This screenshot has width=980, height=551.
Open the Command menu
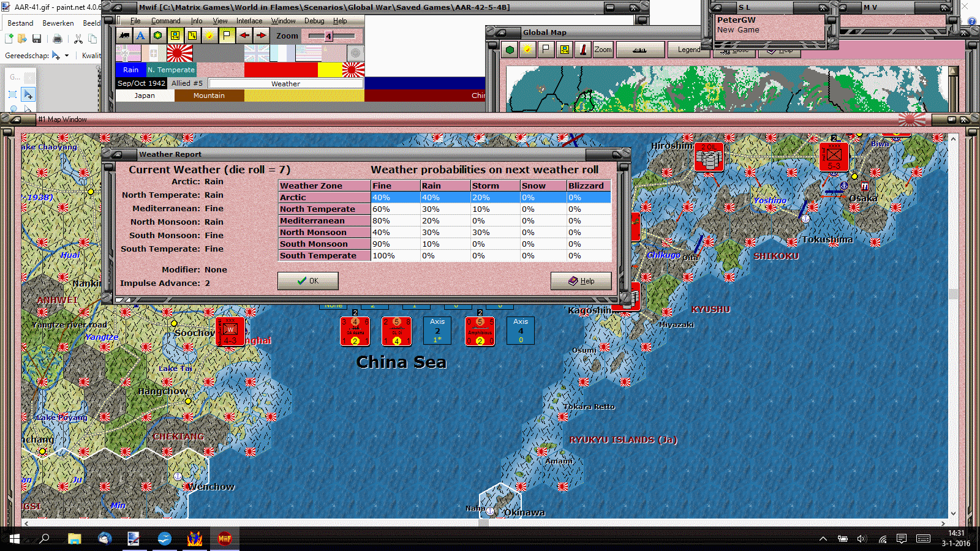point(166,21)
